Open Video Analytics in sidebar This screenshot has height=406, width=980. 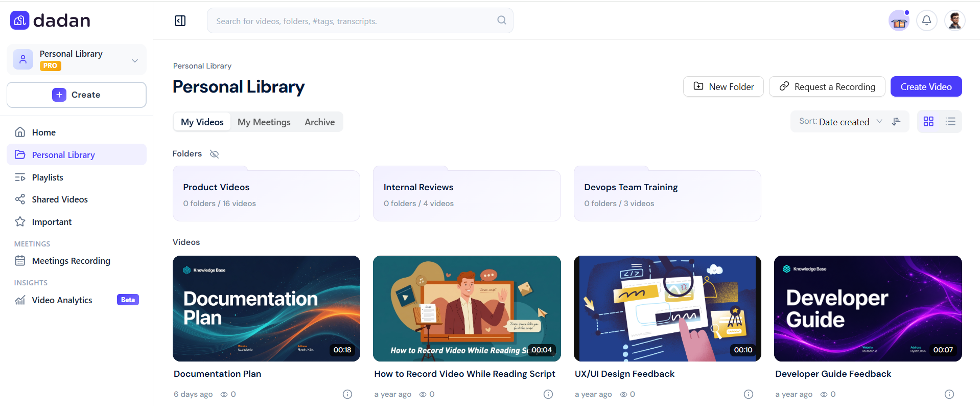coord(77,300)
